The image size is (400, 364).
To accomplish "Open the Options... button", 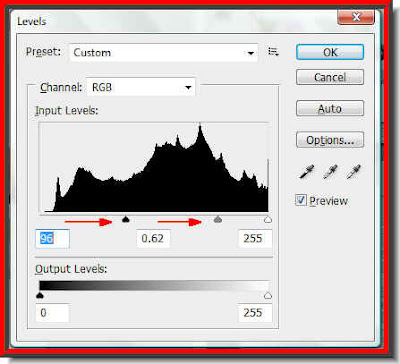I will pos(330,140).
